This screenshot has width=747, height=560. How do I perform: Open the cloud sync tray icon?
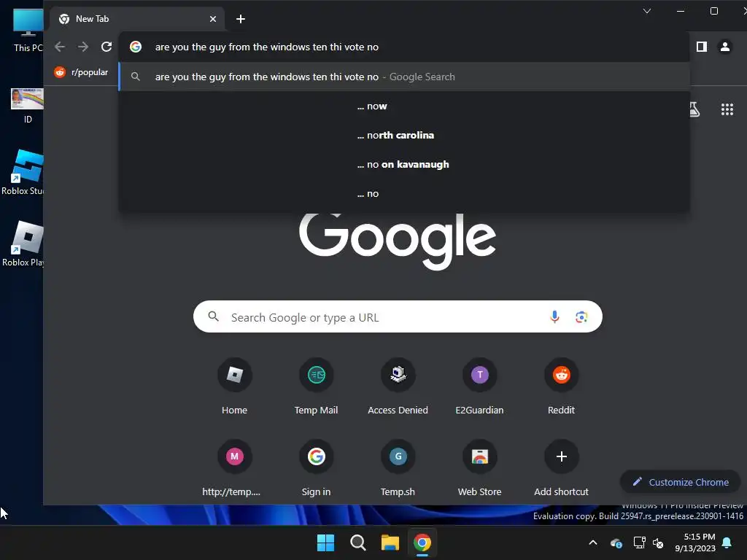coord(616,542)
